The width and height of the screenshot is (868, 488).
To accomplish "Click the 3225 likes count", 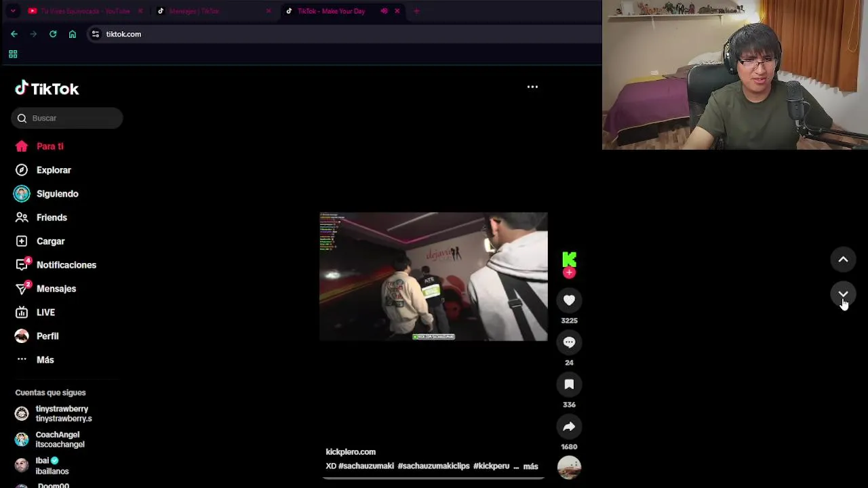I will [x=569, y=321].
